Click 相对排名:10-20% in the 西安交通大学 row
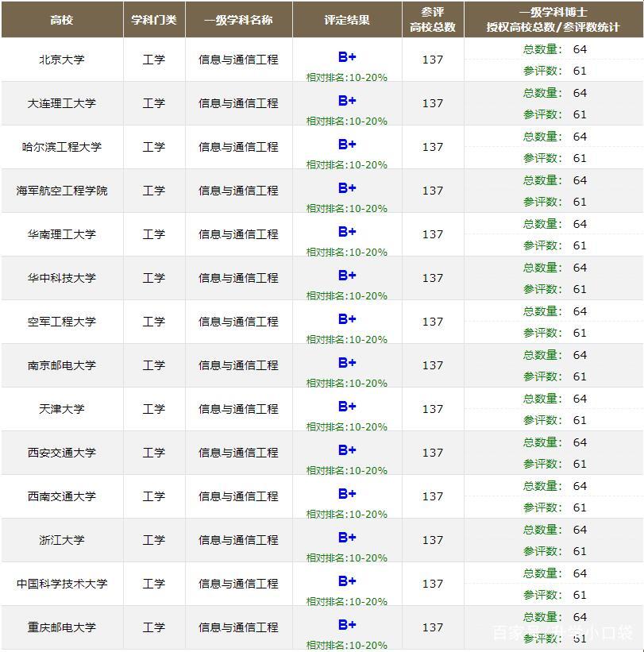 tap(347, 470)
